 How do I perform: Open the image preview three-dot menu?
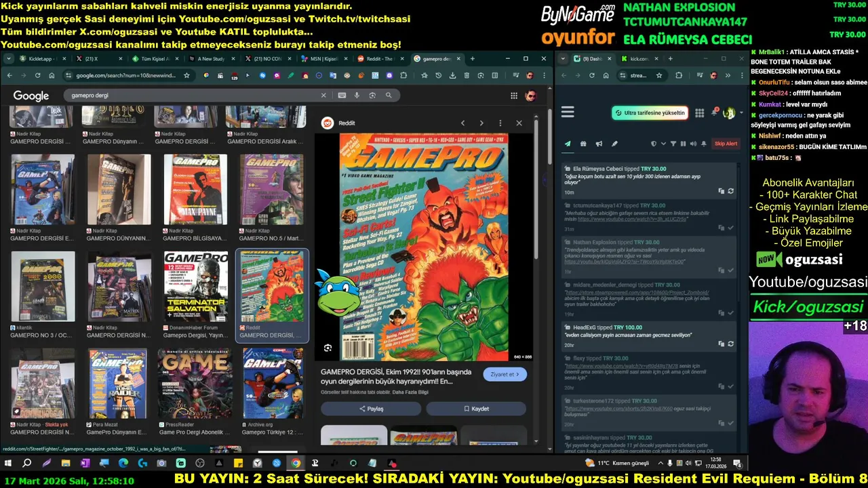[x=500, y=123]
